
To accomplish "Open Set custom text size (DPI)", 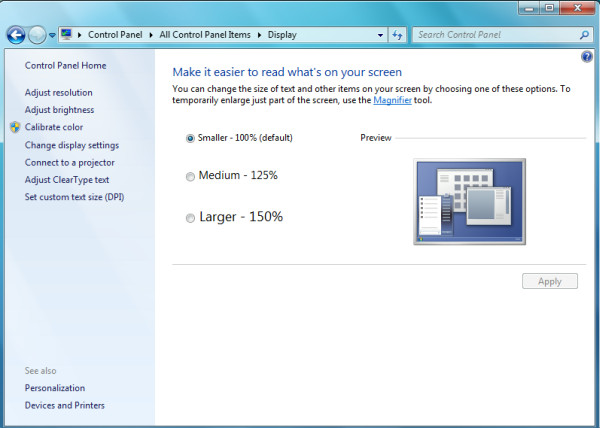I will tap(75, 197).
